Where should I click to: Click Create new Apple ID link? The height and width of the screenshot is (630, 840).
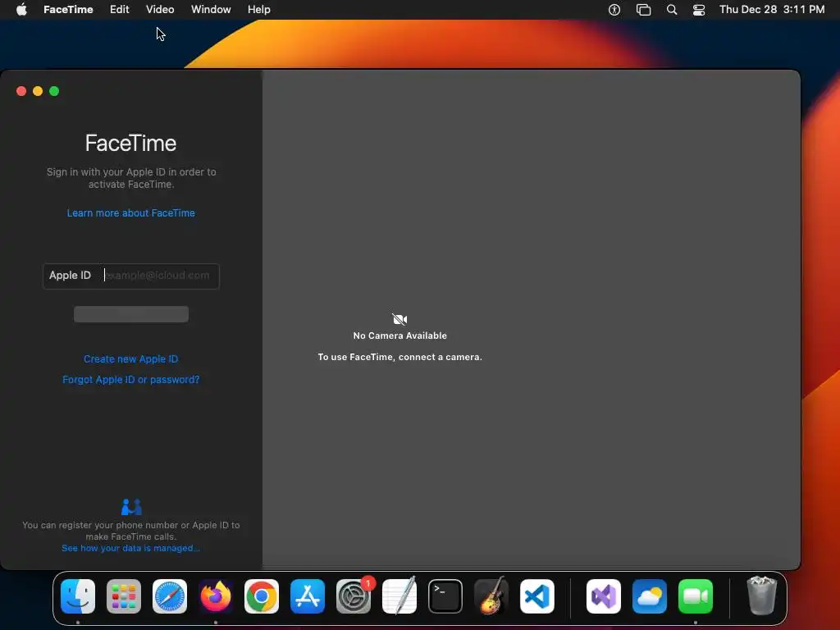(x=130, y=359)
